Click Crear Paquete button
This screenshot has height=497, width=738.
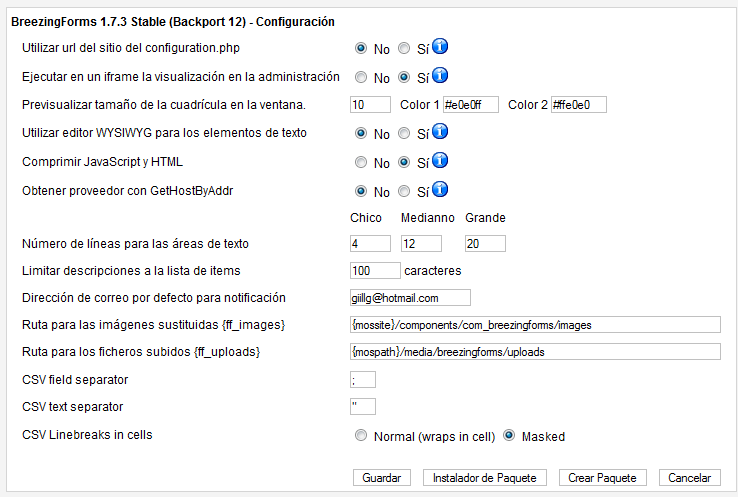602,478
